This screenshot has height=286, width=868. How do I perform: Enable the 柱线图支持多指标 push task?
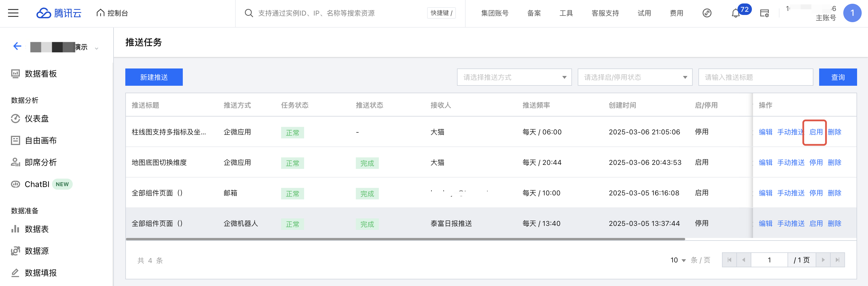[x=815, y=132]
